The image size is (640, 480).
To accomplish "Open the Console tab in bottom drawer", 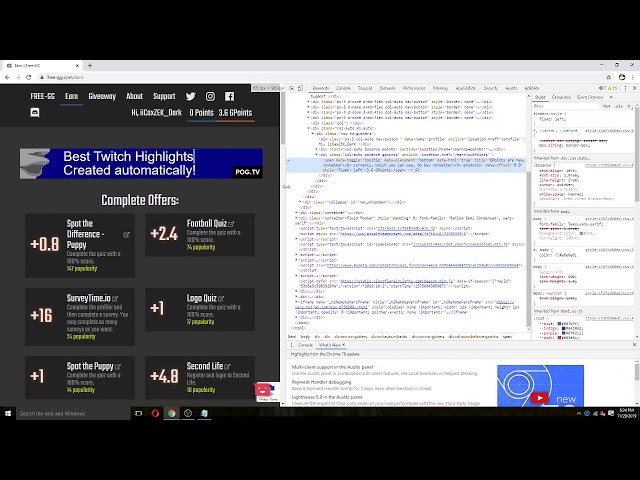I will tap(305, 345).
